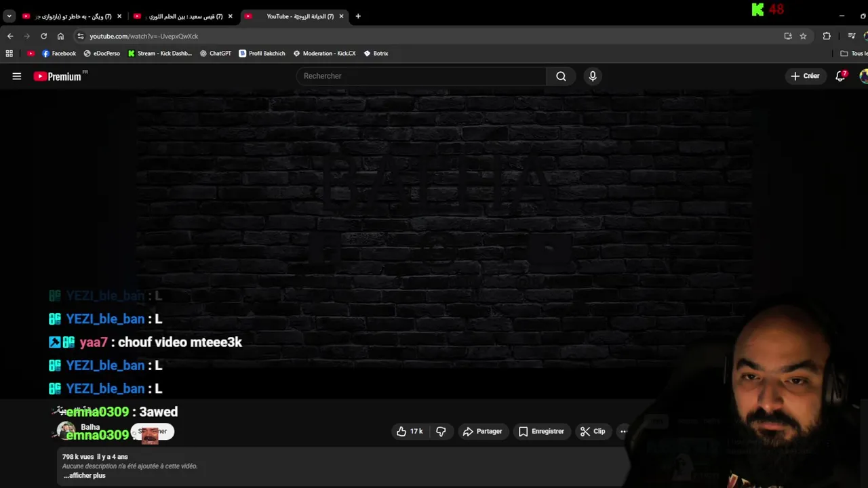Image resolution: width=868 pixels, height=488 pixels.
Task: Switch to the Persian-titled first YouTube tab
Action: click(71, 16)
